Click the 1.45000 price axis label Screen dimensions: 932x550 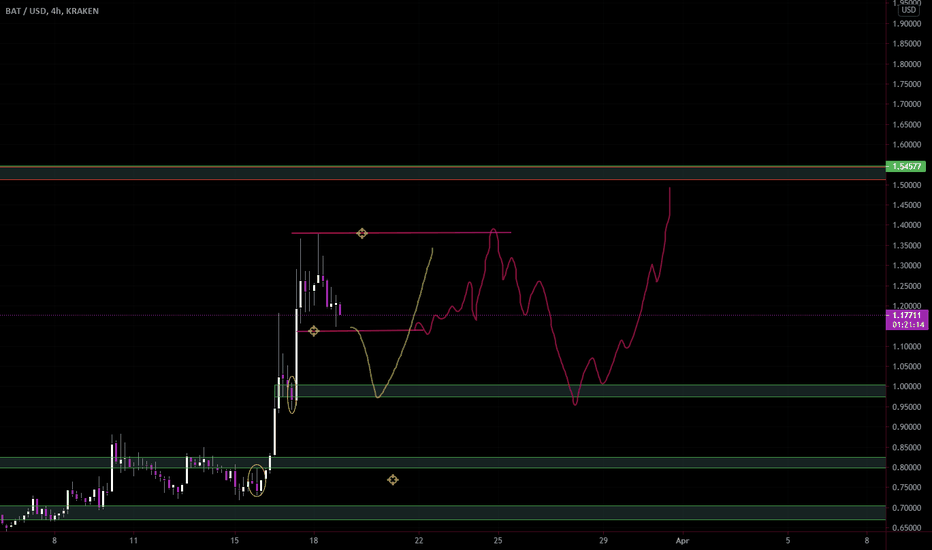[x=906, y=205]
